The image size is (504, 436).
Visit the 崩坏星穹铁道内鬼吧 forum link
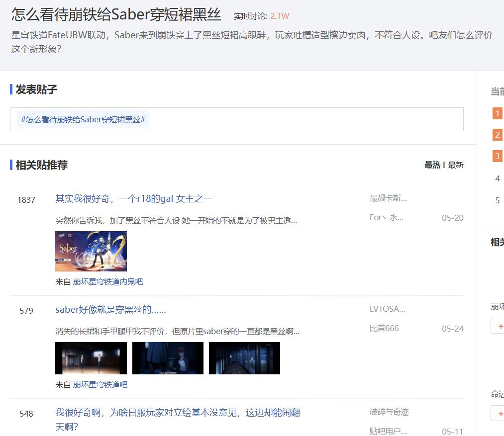point(108,281)
